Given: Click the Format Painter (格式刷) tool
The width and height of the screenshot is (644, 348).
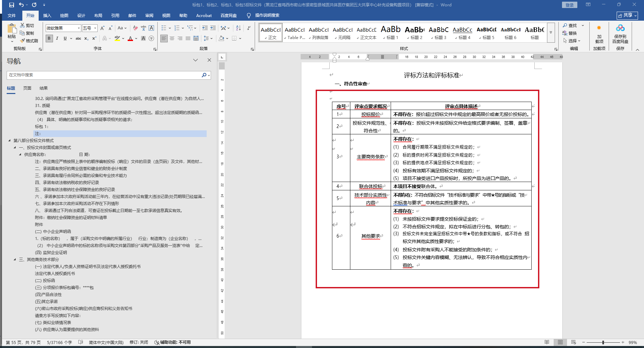Looking at the screenshot, I should [x=29, y=41].
